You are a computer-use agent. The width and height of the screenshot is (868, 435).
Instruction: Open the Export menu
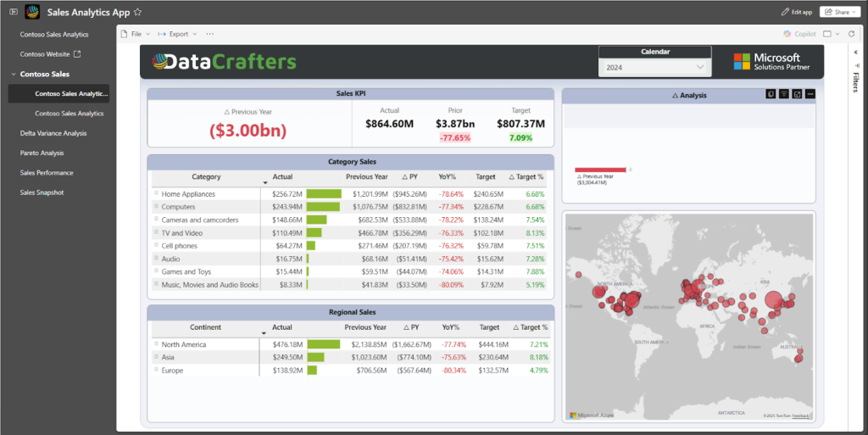click(x=177, y=34)
